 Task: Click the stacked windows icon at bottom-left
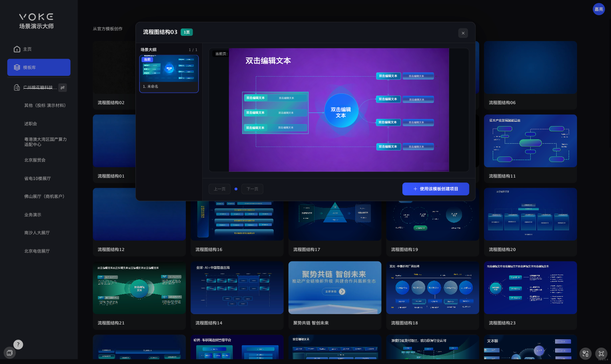pos(10,353)
